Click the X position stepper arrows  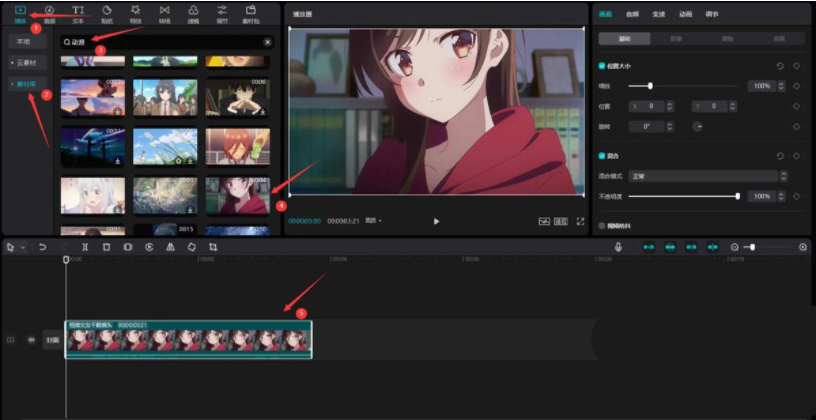pyautogui.click(x=670, y=106)
